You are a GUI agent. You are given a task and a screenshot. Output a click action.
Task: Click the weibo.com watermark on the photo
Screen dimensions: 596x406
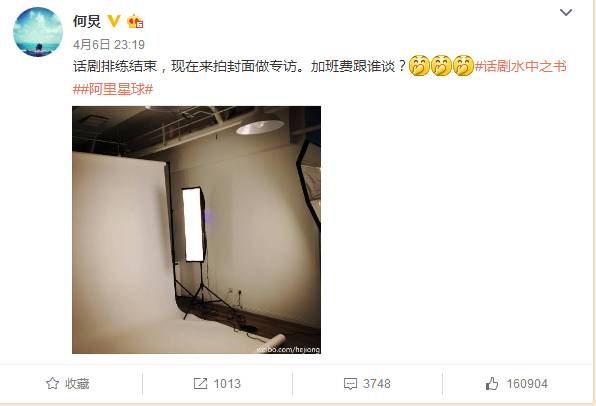point(288,349)
